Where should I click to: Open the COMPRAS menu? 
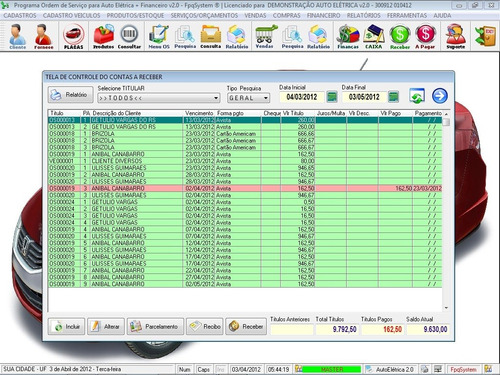pyautogui.click(x=286, y=16)
